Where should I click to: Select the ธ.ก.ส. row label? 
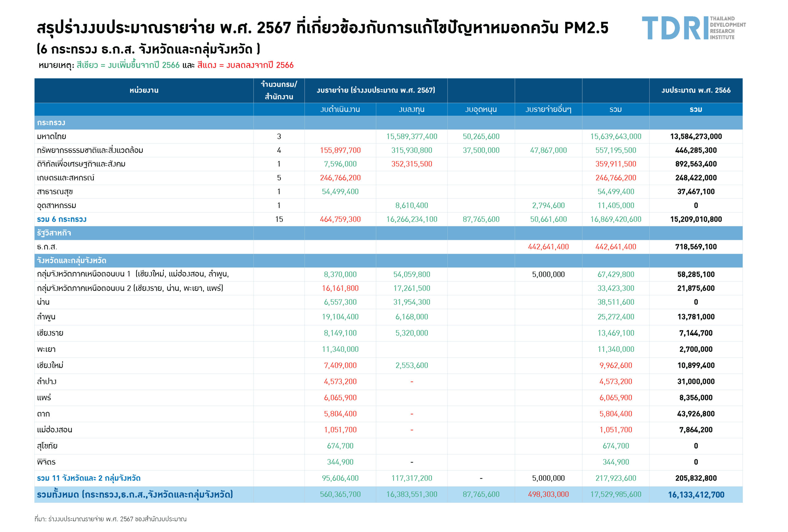[x=47, y=247]
